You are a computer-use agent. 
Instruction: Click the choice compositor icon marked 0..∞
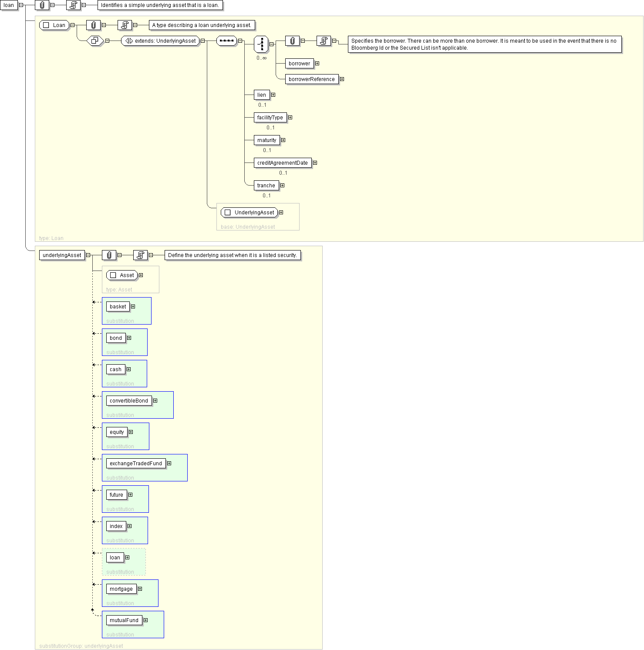pyautogui.click(x=261, y=44)
